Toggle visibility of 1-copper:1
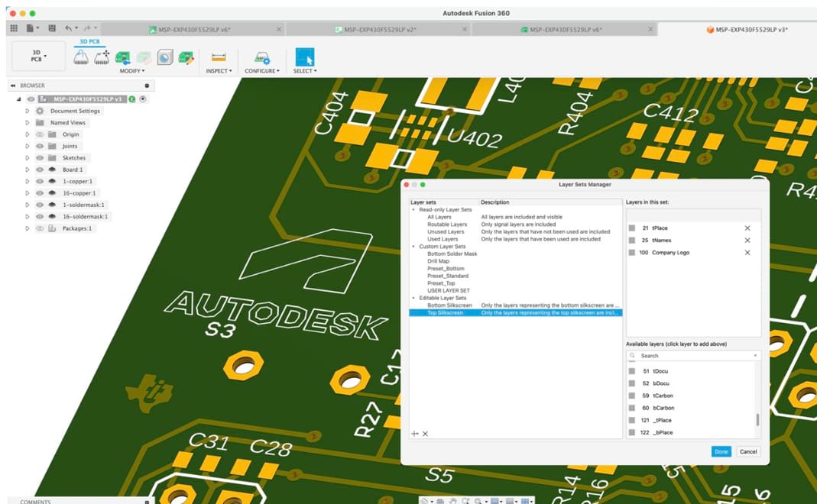This screenshot has width=817, height=504. click(40, 181)
